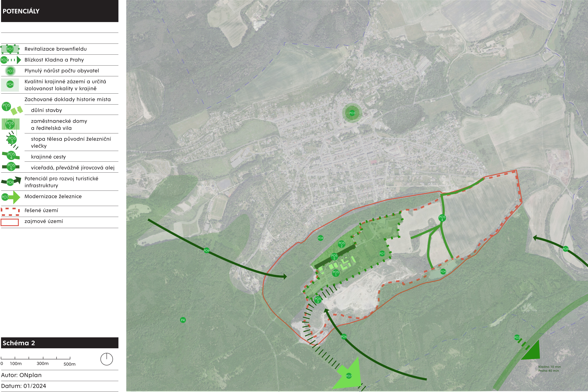Click the scale bar at 300m
Viewport: 588px width, 392px height.
coord(43,359)
